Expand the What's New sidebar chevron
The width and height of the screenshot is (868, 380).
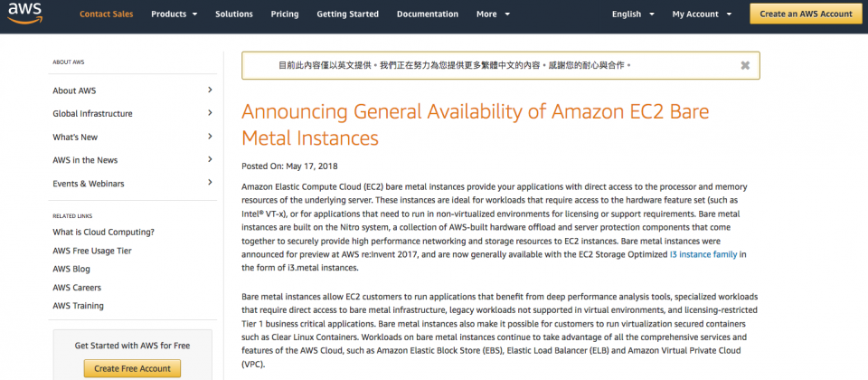210,137
